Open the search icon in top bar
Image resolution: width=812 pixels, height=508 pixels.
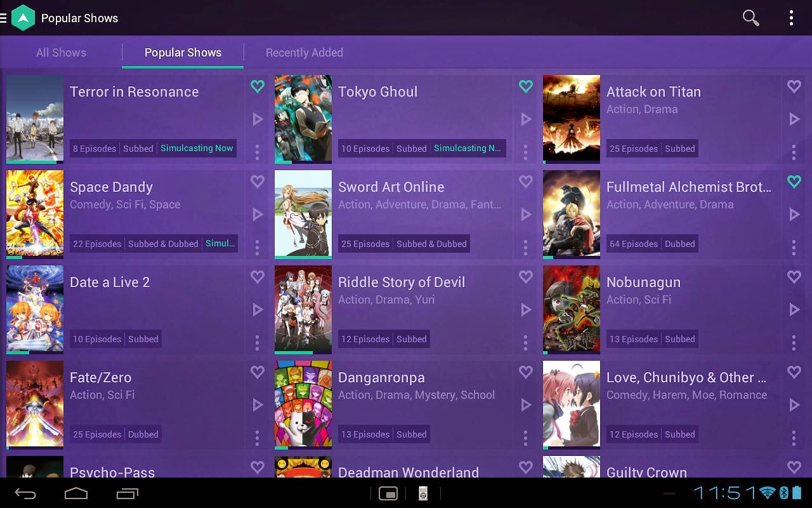751,18
